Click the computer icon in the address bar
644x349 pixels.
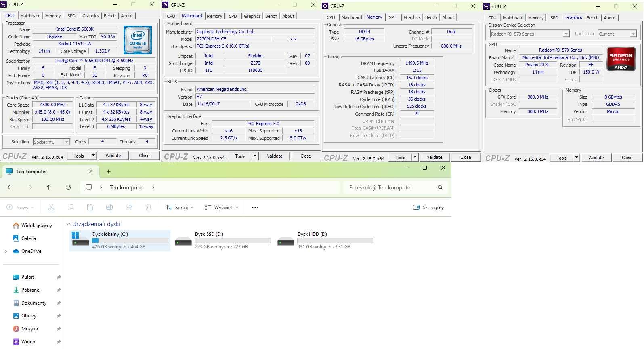coord(89,187)
